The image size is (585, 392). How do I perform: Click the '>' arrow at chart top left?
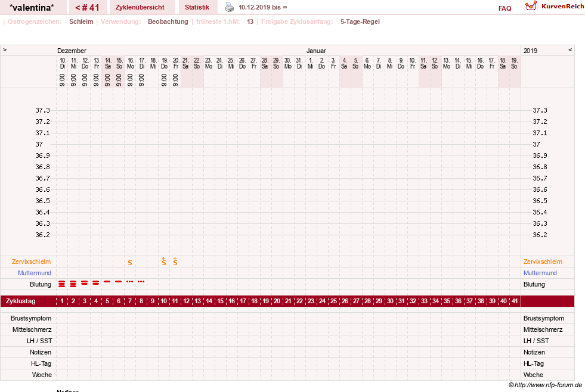pos(5,49)
